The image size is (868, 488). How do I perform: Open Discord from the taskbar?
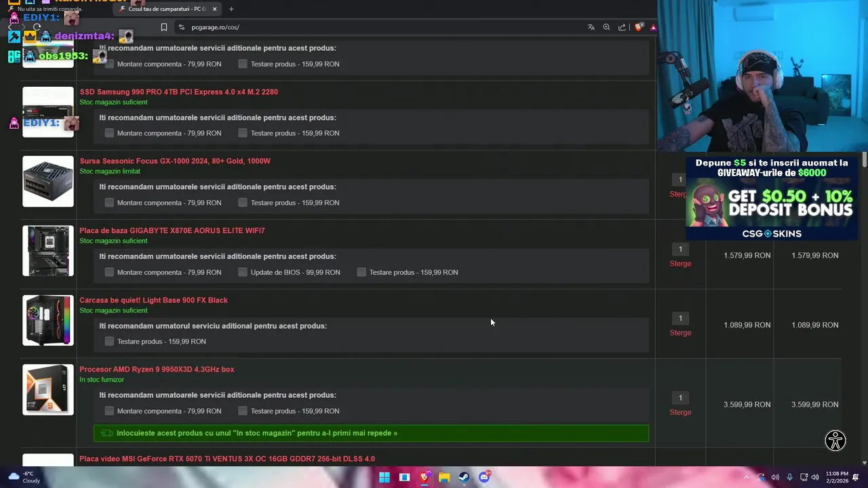[484, 477]
